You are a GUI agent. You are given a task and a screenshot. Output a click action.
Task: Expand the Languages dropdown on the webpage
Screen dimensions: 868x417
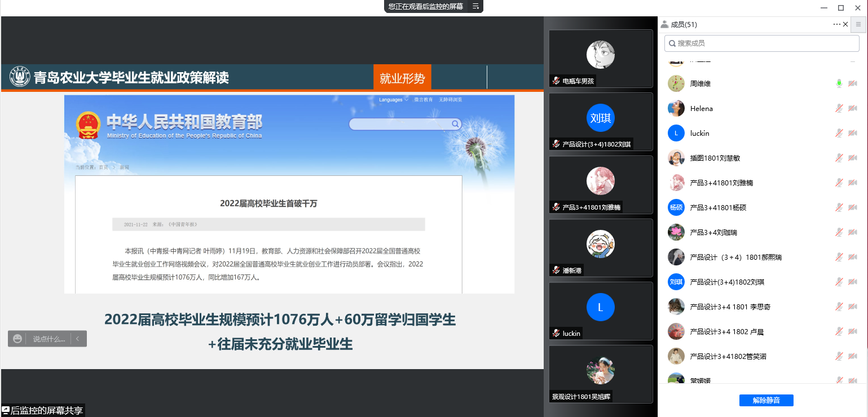click(393, 100)
